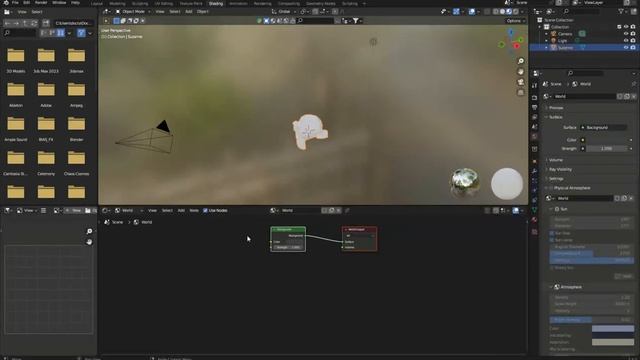
Task: Click the background Color swatch field
Action: [x=607, y=140]
